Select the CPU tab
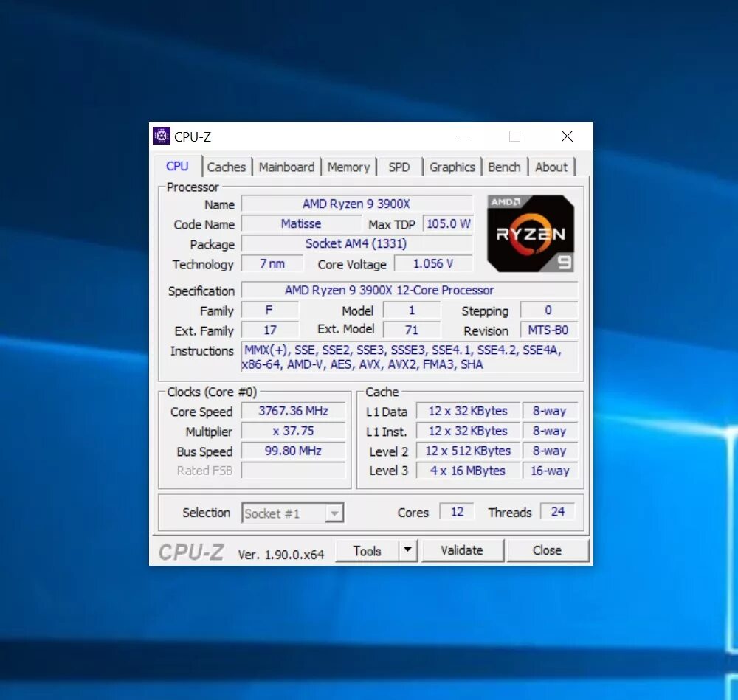 (x=177, y=166)
